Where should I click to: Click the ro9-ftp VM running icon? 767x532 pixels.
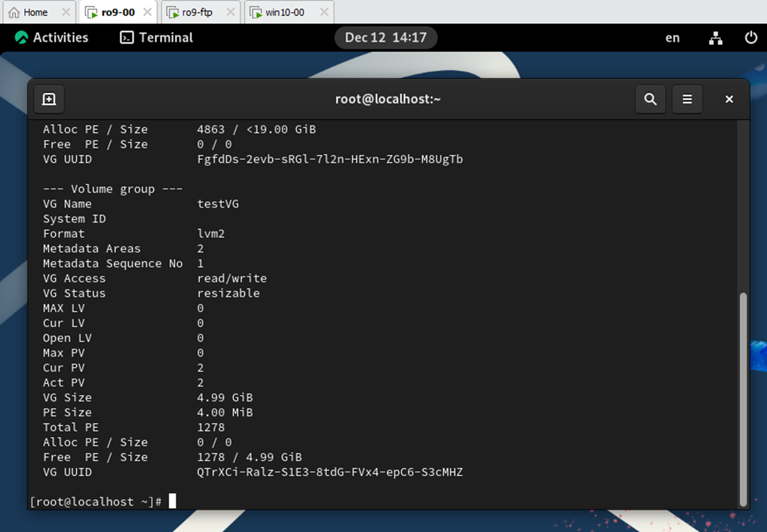(x=173, y=12)
